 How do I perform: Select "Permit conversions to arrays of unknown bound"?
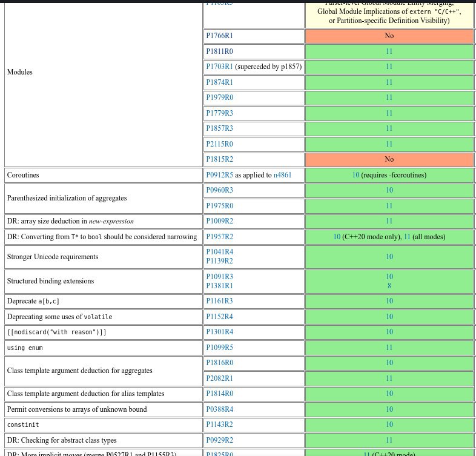coord(77,409)
